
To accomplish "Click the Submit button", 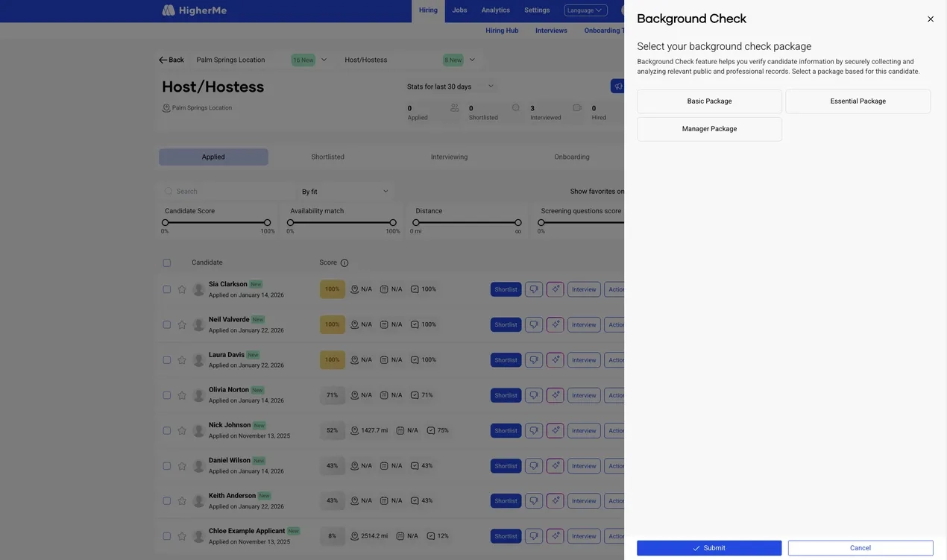I will (709, 548).
